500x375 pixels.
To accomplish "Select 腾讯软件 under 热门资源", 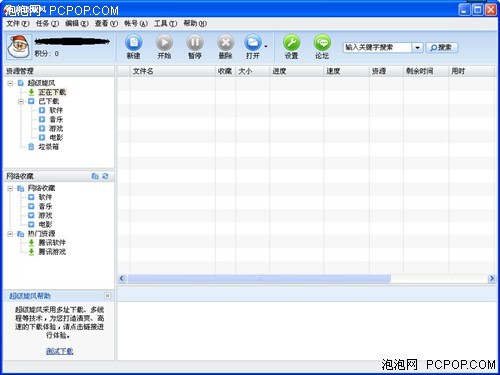I will point(52,243).
